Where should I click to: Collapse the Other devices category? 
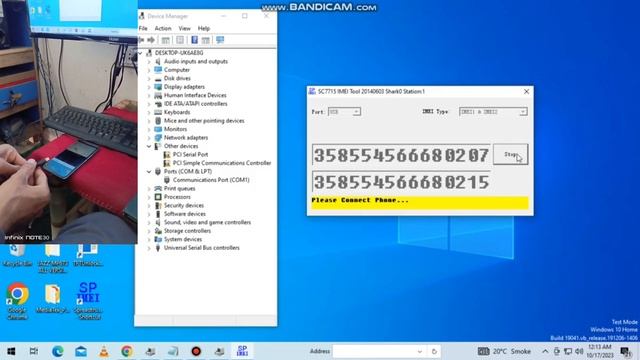[x=149, y=146]
